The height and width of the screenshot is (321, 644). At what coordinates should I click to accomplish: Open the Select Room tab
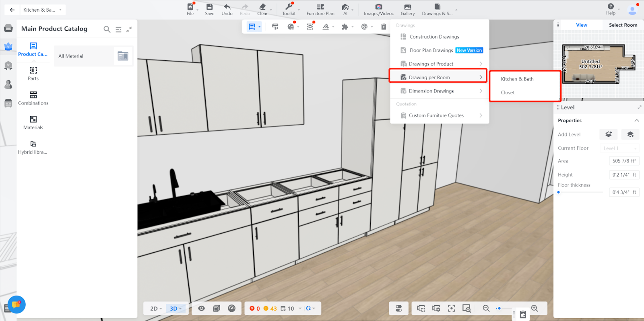(623, 25)
